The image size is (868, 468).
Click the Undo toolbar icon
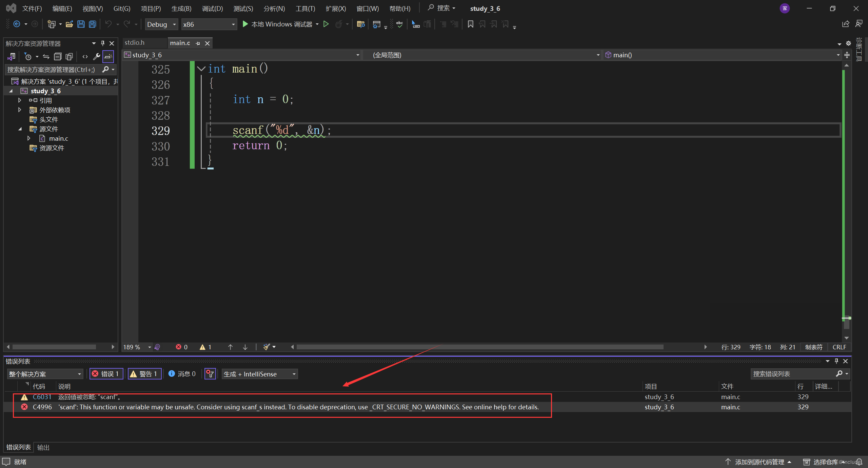(108, 24)
